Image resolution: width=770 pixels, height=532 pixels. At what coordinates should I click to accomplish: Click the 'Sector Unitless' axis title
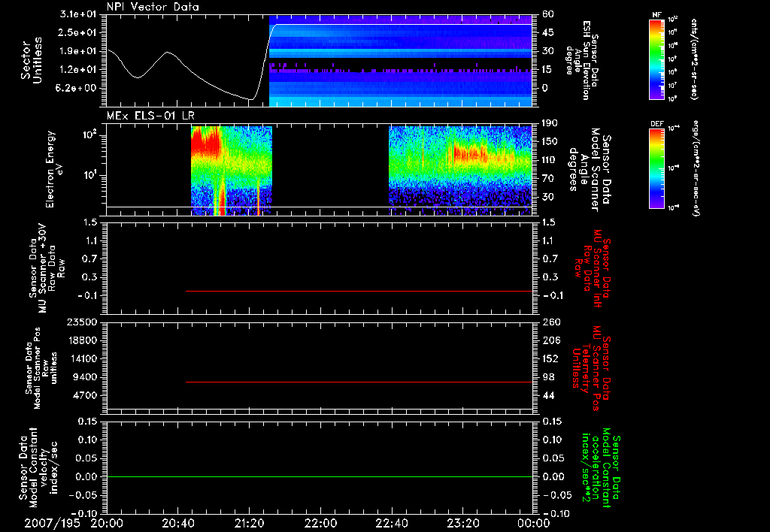[x=32, y=60]
